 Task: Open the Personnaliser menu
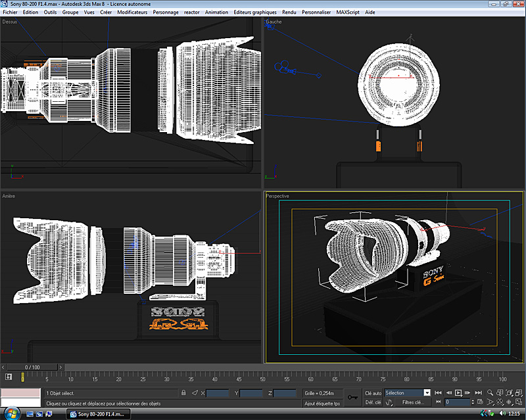pos(316,12)
